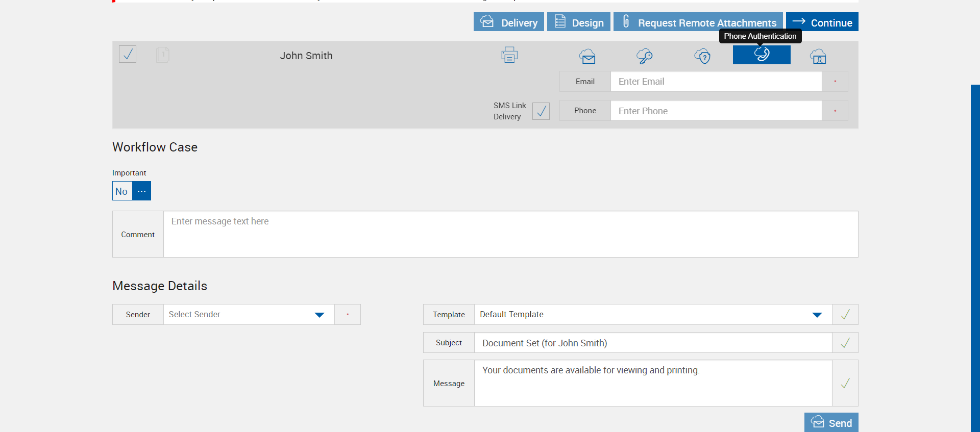The height and width of the screenshot is (432, 980).
Task: Uncheck the John Smith recipient checkbox
Action: 128,54
